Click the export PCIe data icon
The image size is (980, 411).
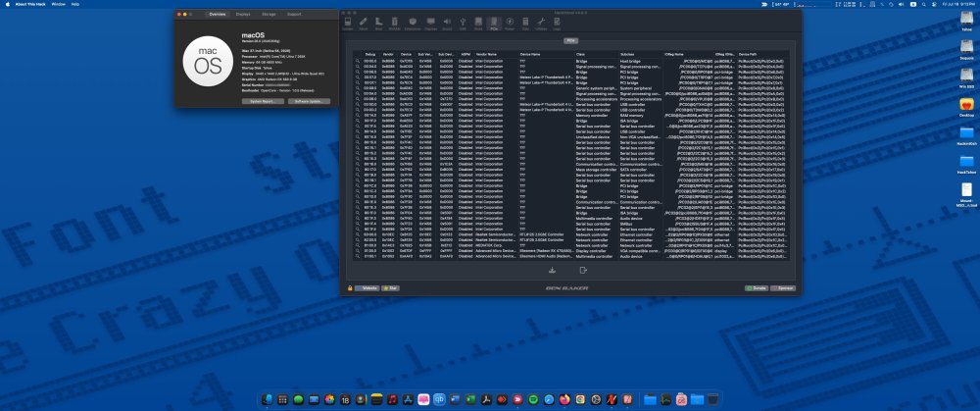pyautogui.click(x=583, y=271)
